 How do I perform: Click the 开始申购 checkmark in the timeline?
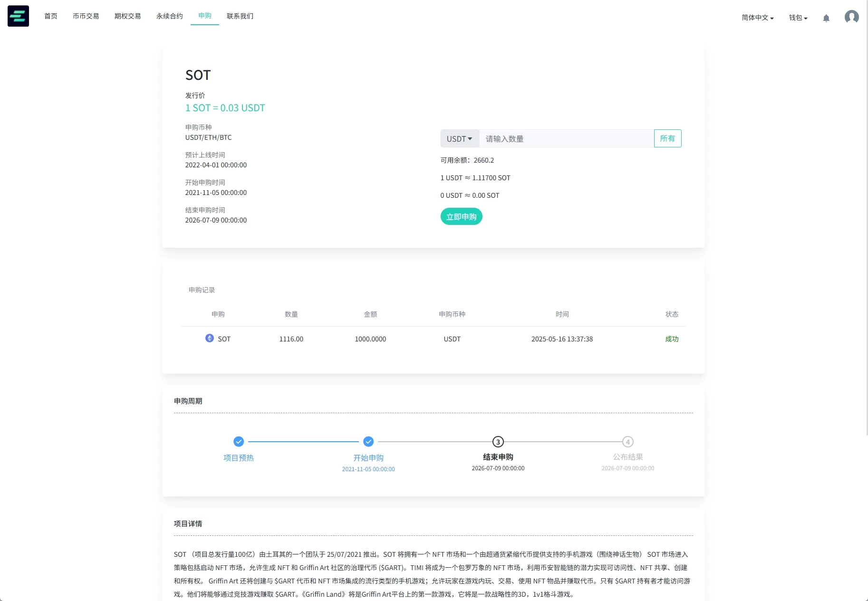[x=368, y=441]
